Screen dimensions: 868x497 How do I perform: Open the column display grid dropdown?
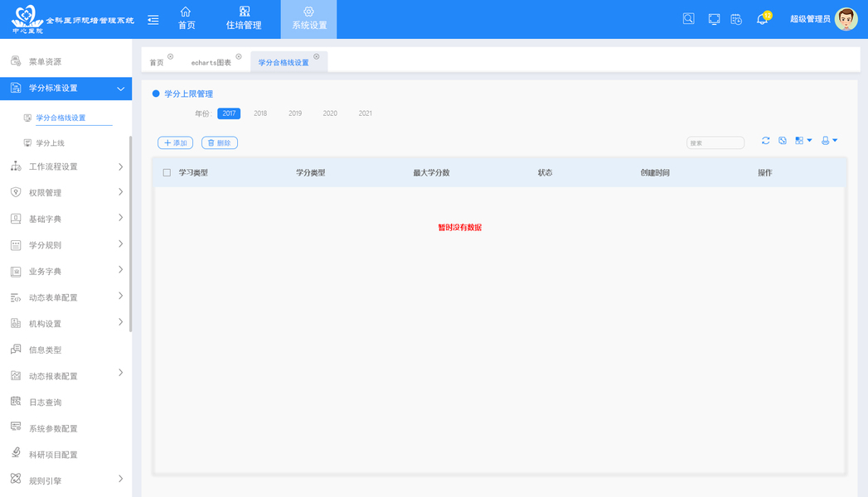click(x=803, y=141)
